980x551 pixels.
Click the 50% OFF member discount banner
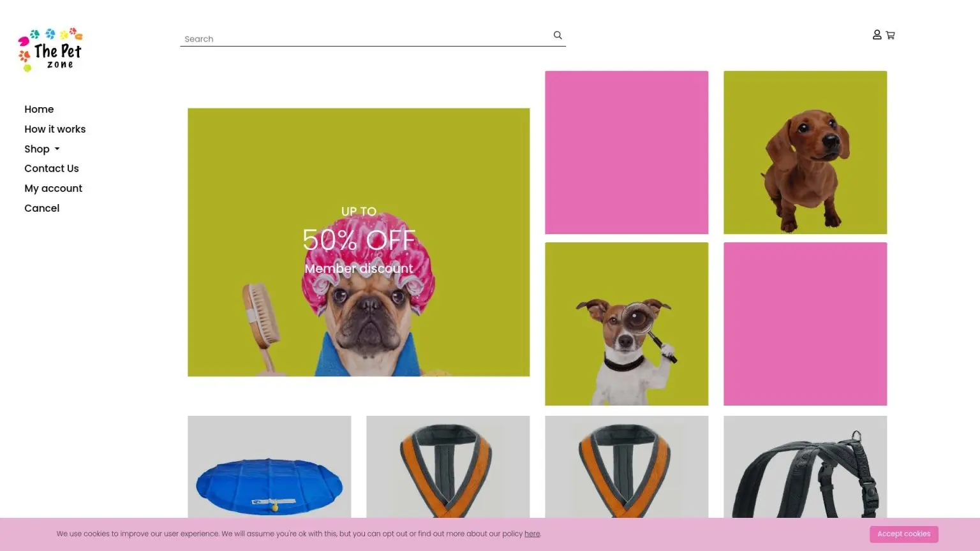coord(359,242)
